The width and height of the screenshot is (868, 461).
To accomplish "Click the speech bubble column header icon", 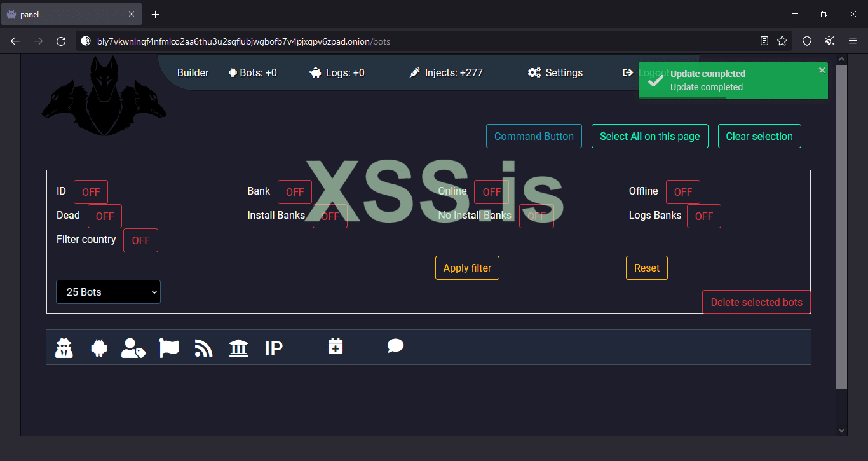I will pyautogui.click(x=395, y=346).
